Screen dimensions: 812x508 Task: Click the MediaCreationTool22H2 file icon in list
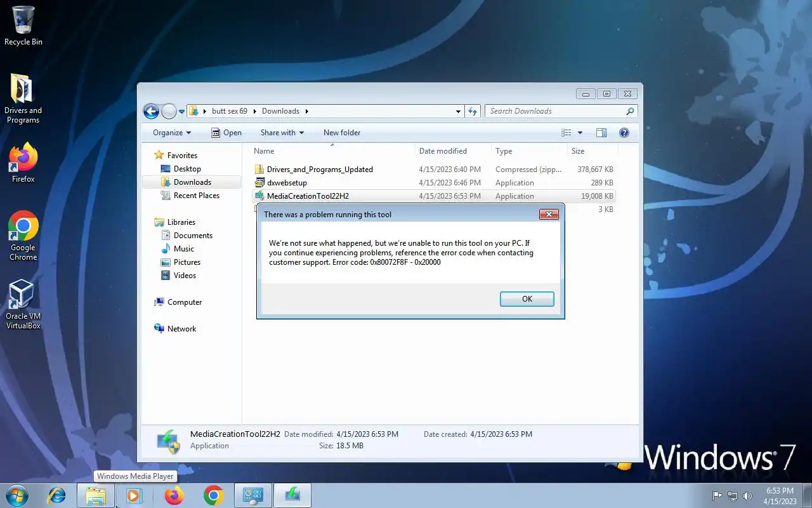[259, 196]
